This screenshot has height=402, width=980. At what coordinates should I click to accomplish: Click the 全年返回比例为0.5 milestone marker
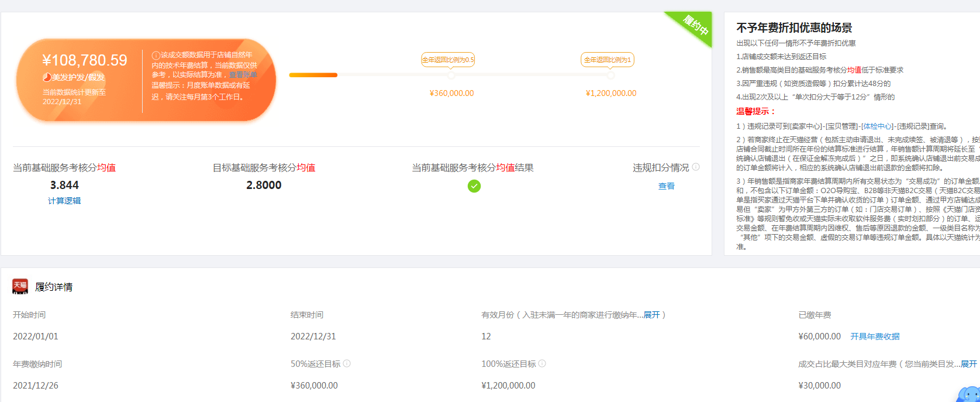(448, 60)
